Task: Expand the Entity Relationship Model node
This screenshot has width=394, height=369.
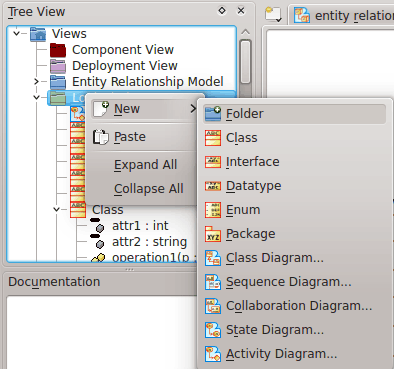Action: coord(36,82)
